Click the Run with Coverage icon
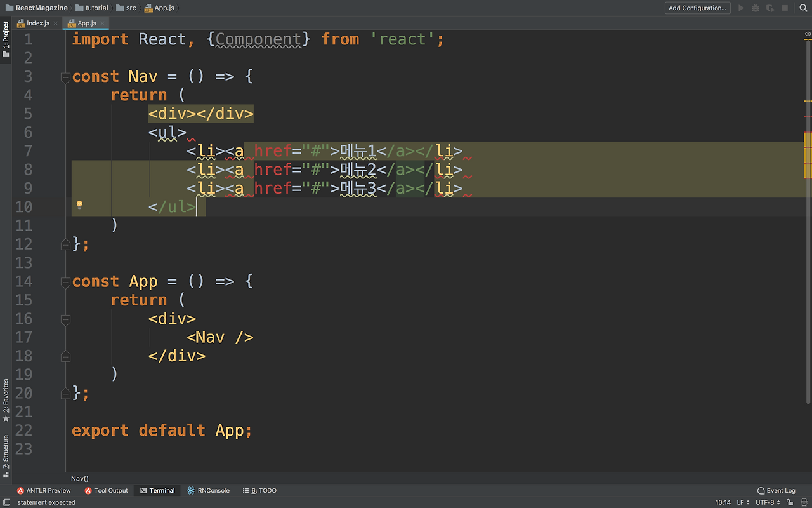The height and width of the screenshot is (508, 812). (770, 8)
